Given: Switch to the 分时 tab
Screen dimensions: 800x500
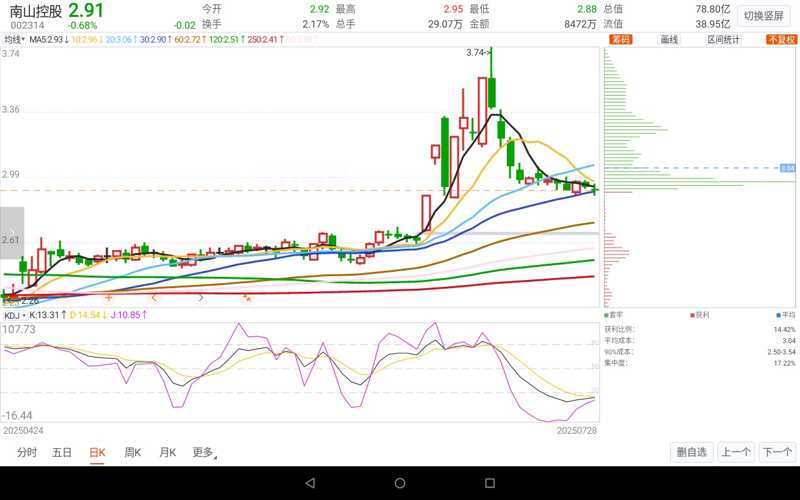Looking at the screenshot, I should click(x=27, y=452).
